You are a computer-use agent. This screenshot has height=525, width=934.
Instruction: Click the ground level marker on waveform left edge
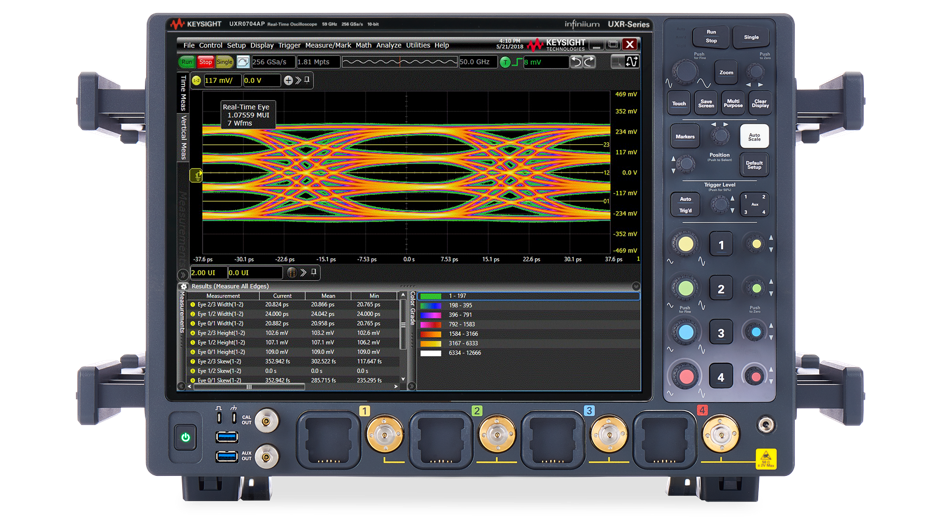(x=196, y=175)
